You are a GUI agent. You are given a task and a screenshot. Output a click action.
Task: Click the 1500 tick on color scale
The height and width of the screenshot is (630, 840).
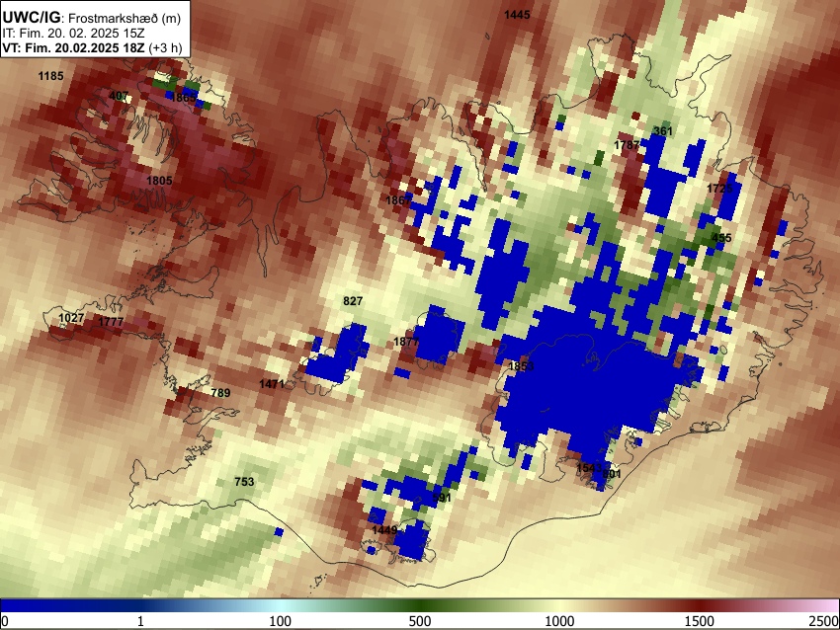[700, 621]
